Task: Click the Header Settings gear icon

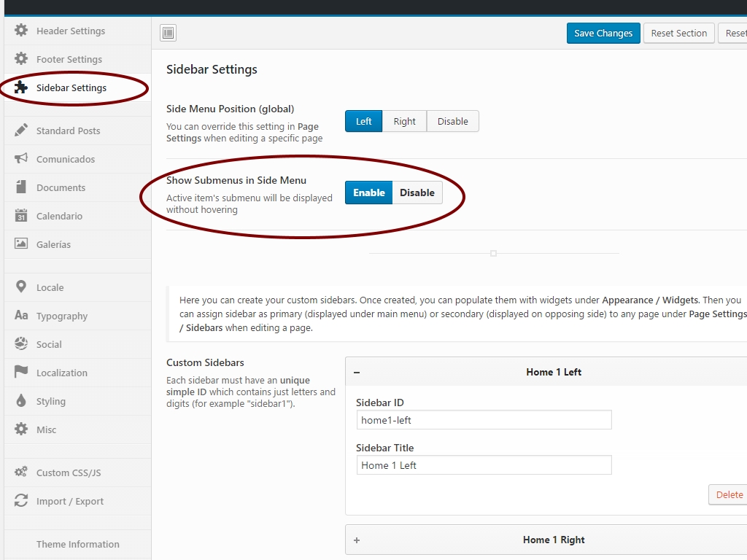Action: (21, 31)
